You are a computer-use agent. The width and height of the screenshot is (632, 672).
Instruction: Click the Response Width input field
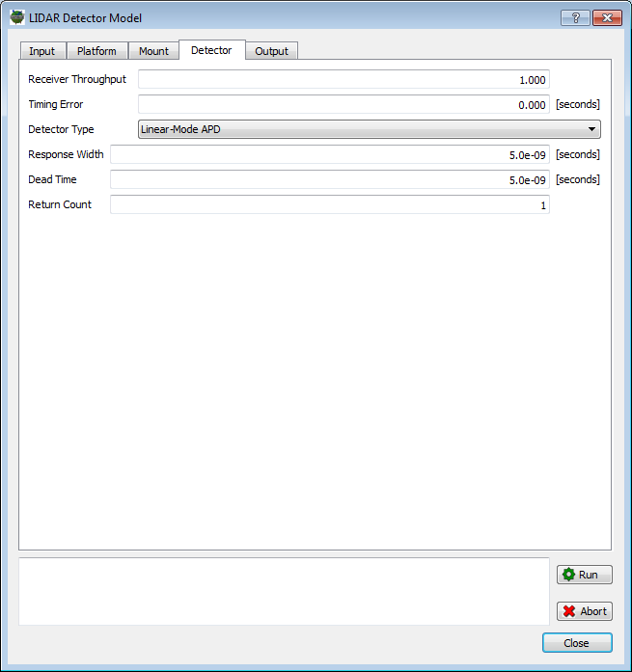click(329, 154)
